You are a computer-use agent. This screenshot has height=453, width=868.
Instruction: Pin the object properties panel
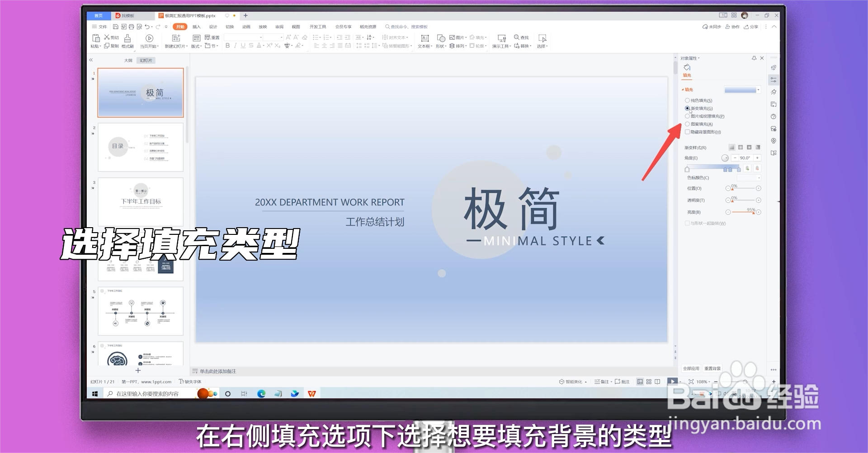point(754,58)
